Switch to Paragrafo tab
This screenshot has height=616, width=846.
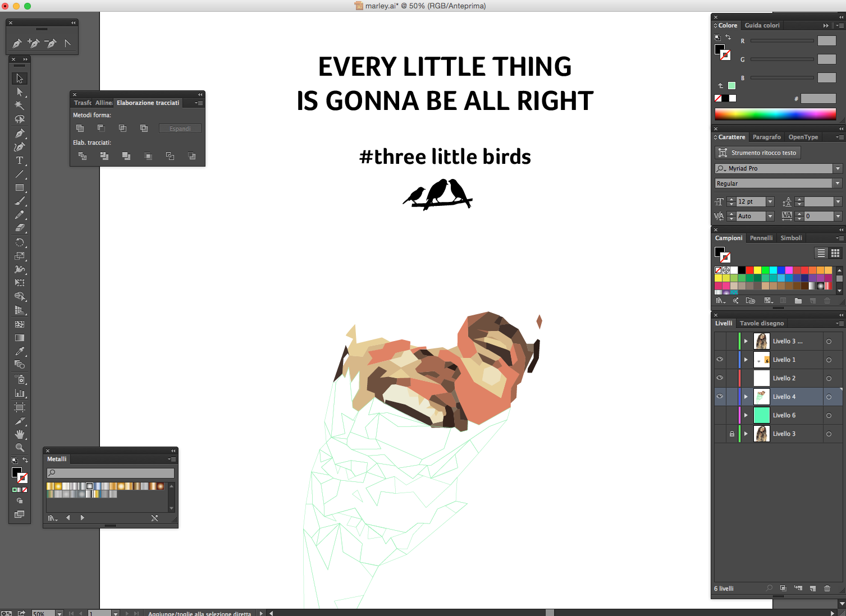[766, 137]
